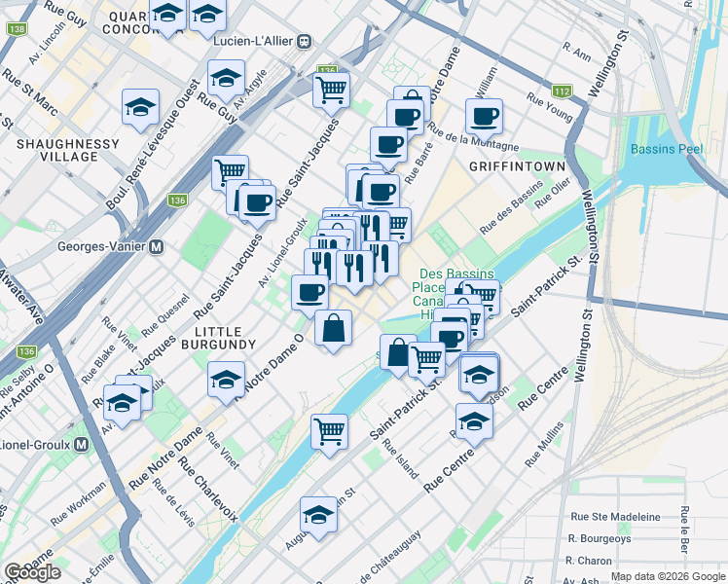Click the school marker inside Little Burgundy

226,383
